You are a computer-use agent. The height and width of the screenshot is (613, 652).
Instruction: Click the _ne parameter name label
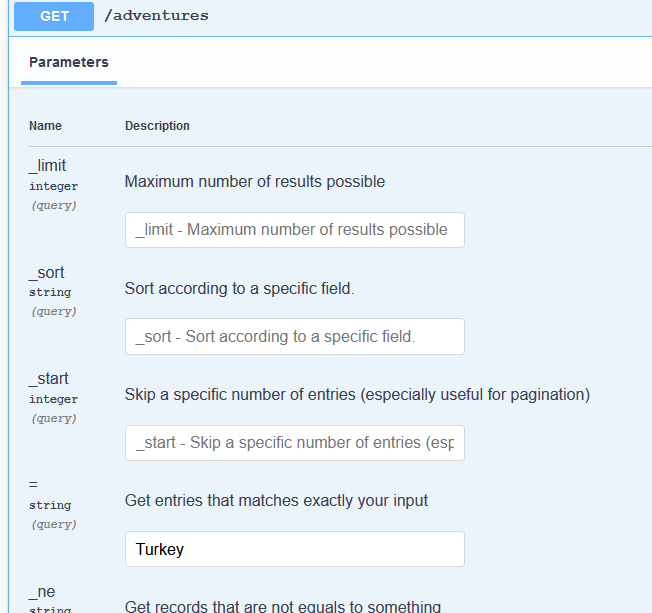pos(42,592)
